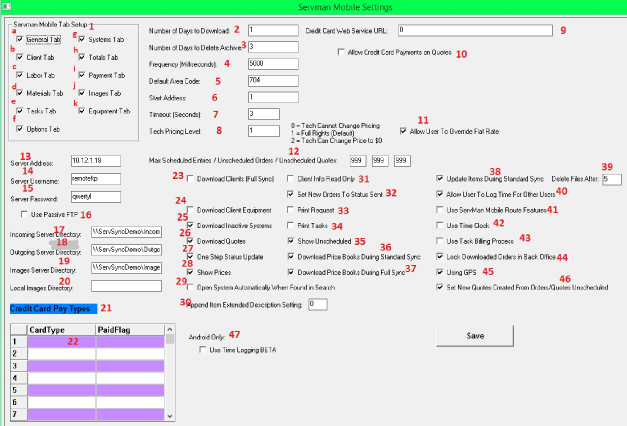Click the CardType column header
The height and width of the screenshot is (426, 627).
(62, 330)
